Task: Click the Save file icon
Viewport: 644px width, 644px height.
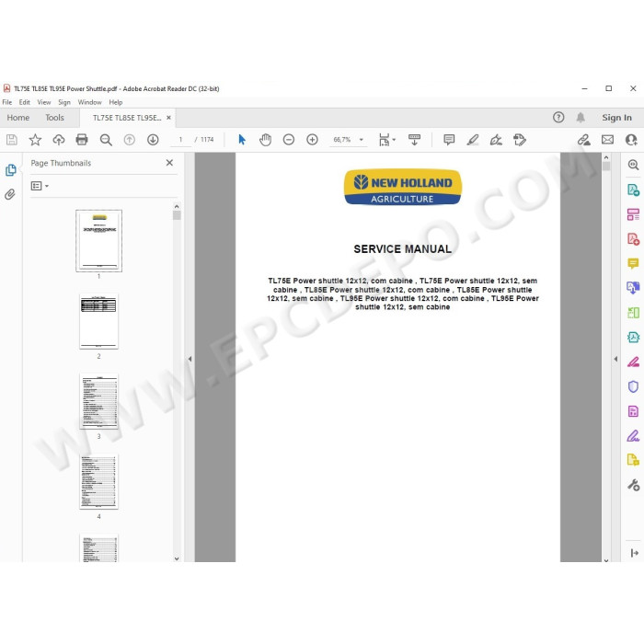Action: tap(11, 140)
